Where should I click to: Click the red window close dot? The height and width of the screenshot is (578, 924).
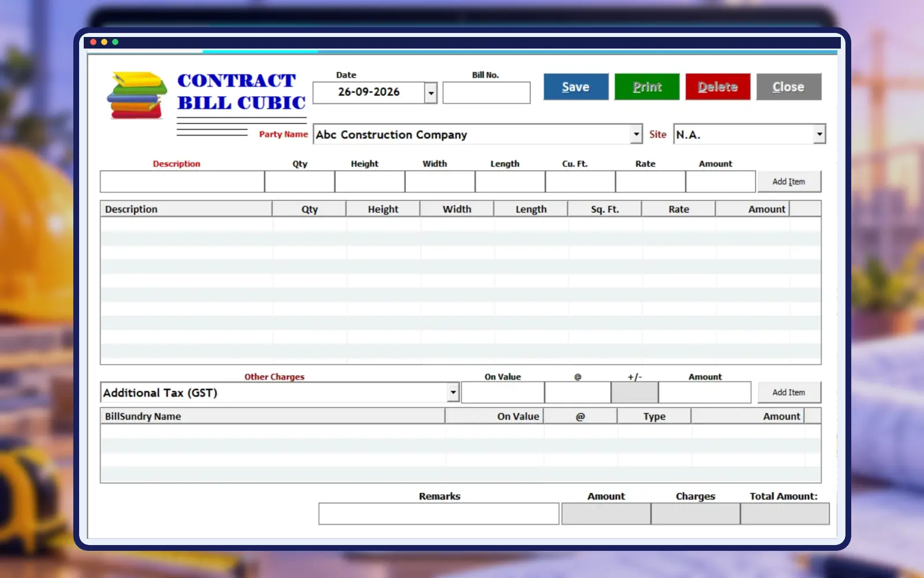pyautogui.click(x=94, y=42)
